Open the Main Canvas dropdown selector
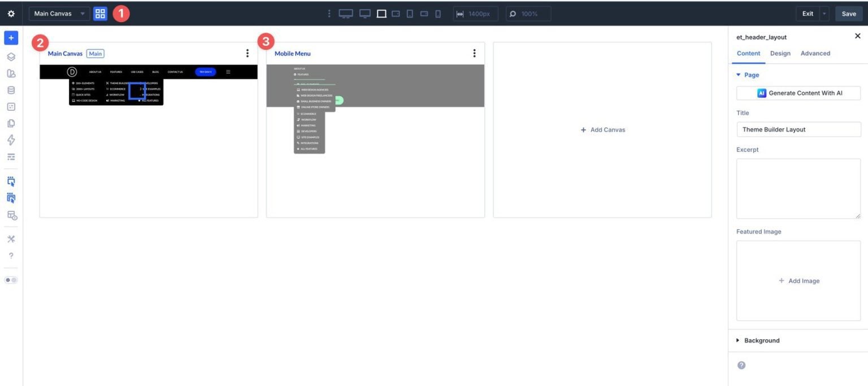 59,14
